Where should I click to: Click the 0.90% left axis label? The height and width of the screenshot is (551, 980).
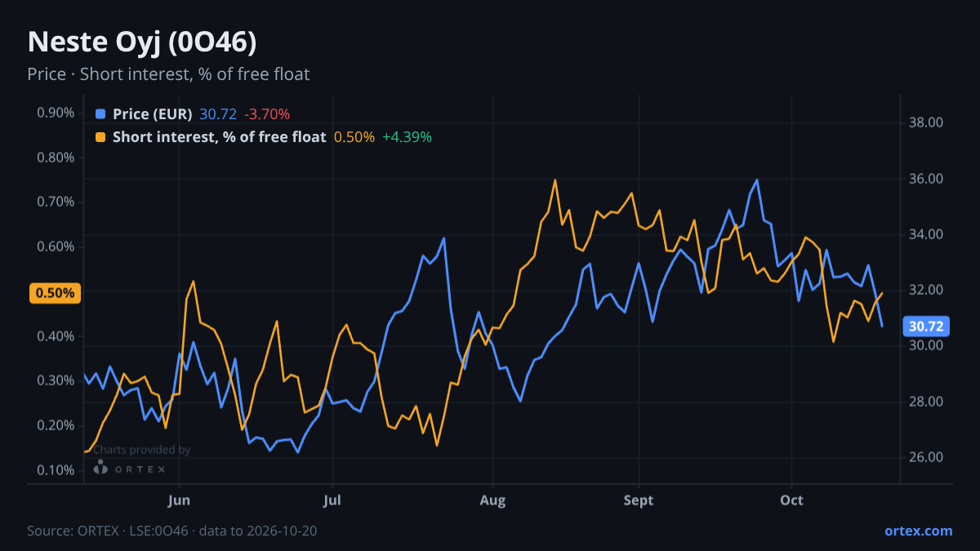[x=56, y=113]
